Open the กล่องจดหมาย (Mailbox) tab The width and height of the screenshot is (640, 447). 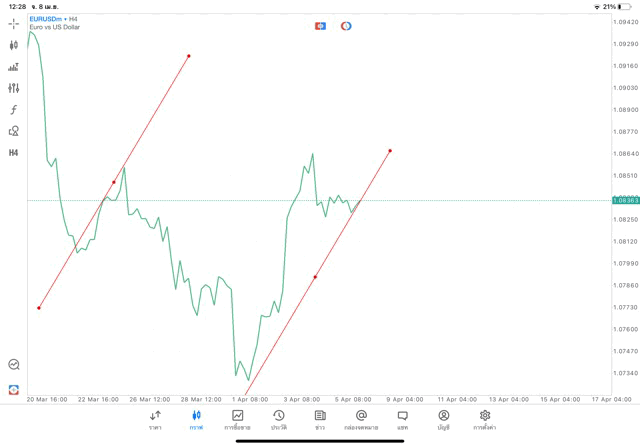361,419
